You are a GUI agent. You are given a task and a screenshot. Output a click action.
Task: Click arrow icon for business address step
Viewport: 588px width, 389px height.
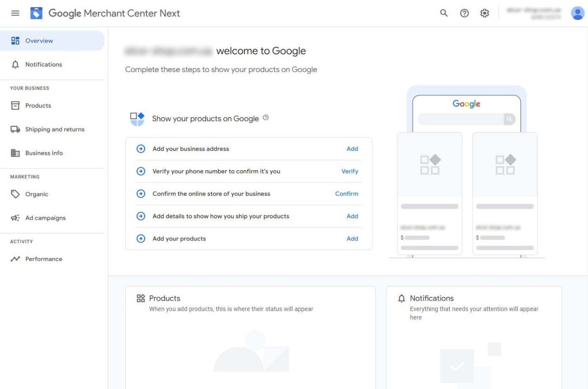coord(141,149)
